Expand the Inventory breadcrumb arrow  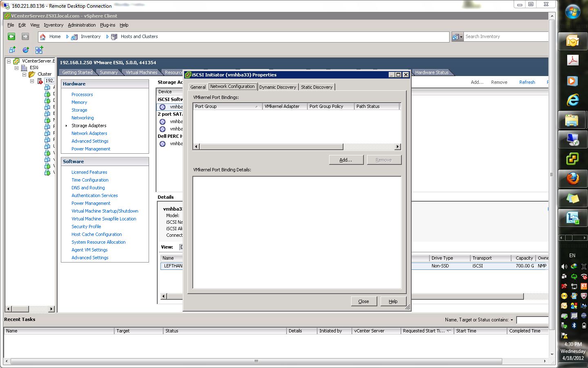click(107, 37)
